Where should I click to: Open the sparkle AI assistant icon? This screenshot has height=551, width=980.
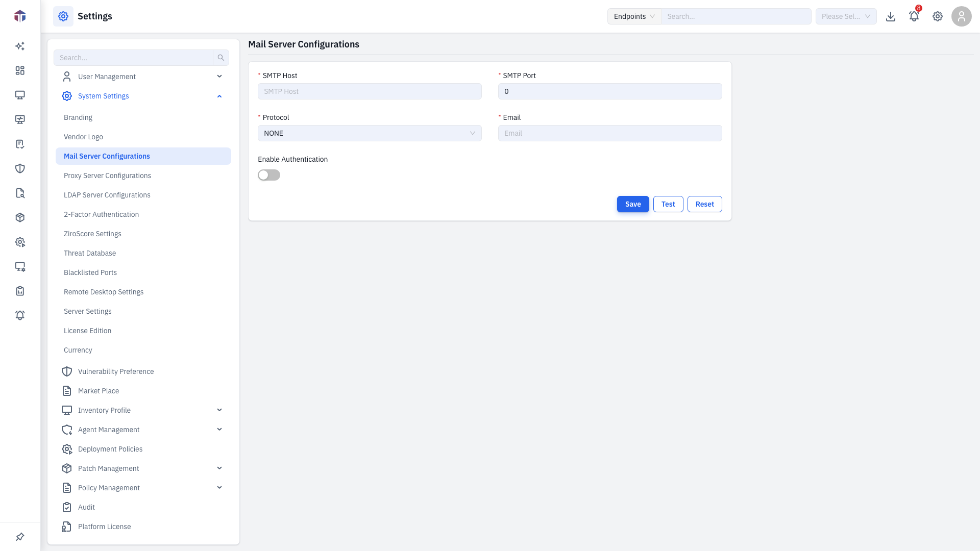[20, 46]
